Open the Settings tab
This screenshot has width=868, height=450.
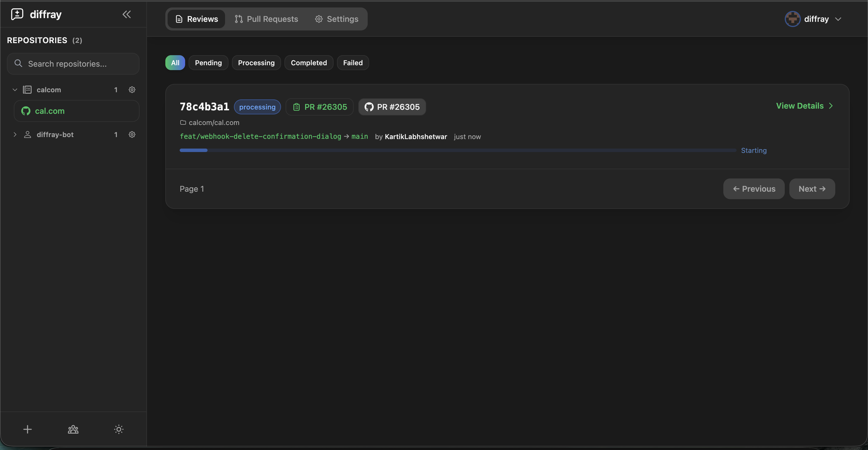pos(336,19)
